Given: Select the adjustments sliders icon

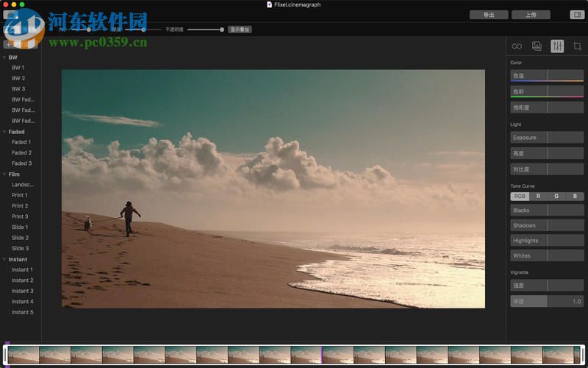Looking at the screenshot, I should pyautogui.click(x=557, y=46).
